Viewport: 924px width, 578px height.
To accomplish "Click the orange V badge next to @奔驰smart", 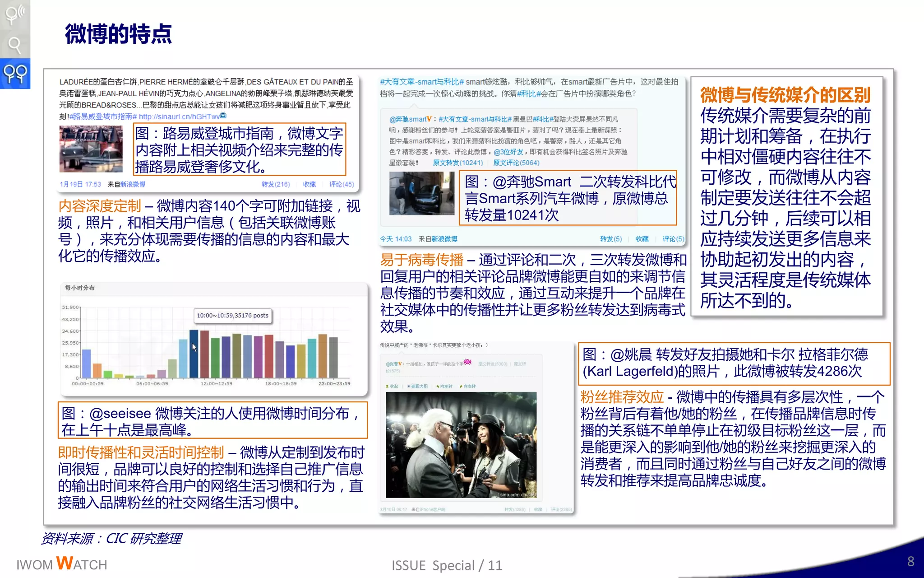I will click(430, 119).
